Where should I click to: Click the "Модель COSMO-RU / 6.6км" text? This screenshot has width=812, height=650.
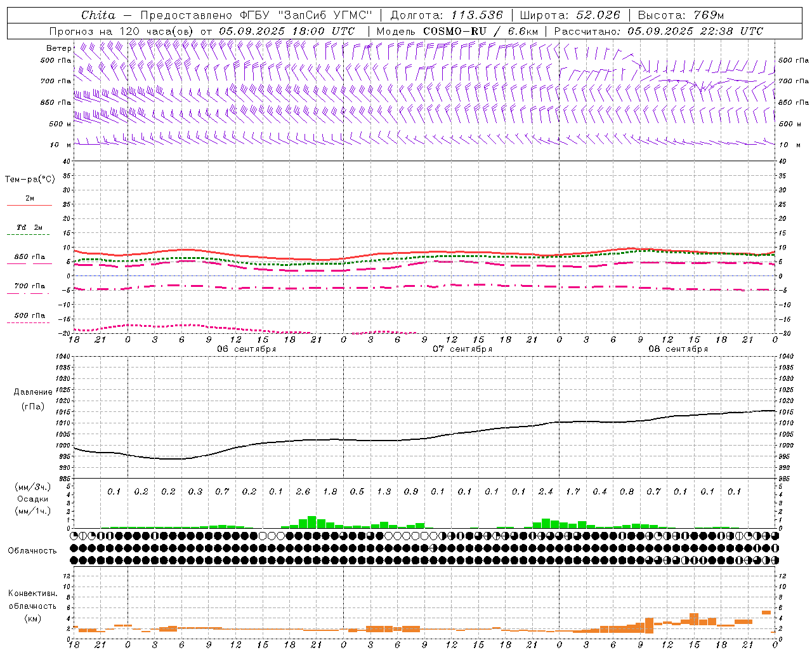coord(457,31)
